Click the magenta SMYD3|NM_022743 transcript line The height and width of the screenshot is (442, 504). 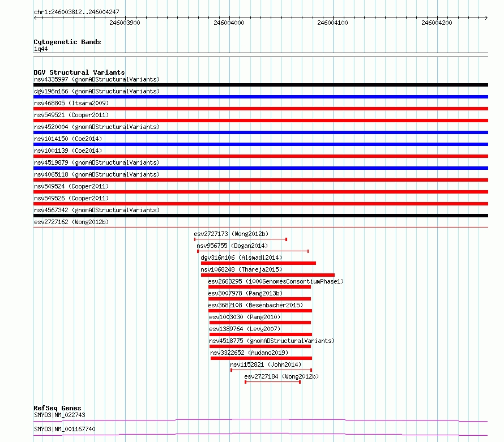[260, 420]
